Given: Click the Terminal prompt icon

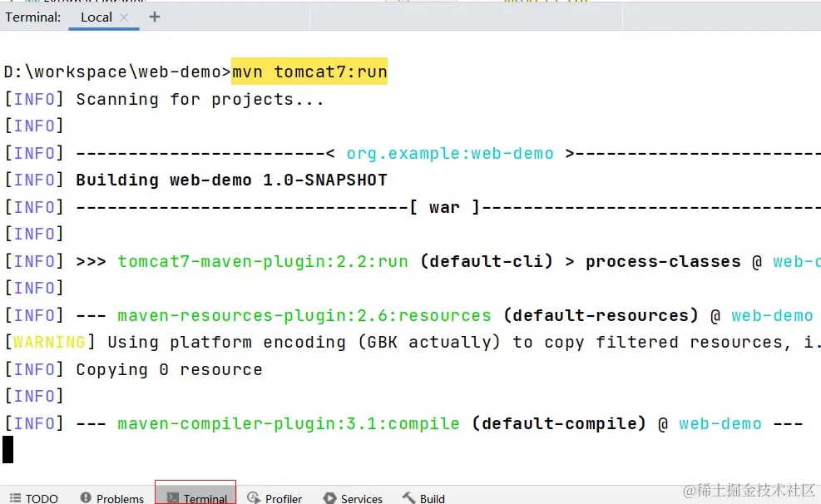Looking at the screenshot, I should 173,497.
